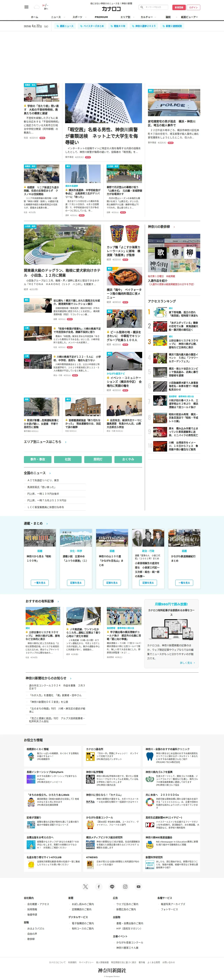This screenshot has height=980, width=224.
Task: Select the おくやみ category tab
Action: (x=128, y=460)
